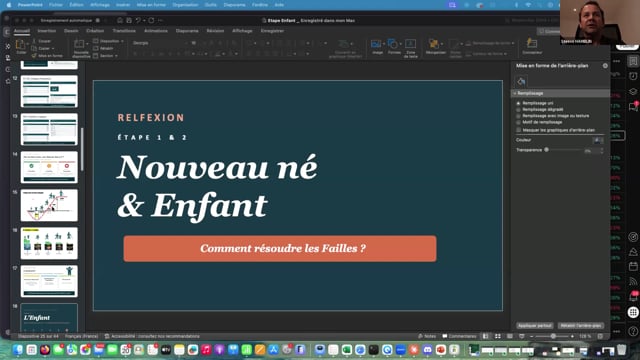Click Appliquer partout button
640x360 pixels.
(x=535, y=326)
